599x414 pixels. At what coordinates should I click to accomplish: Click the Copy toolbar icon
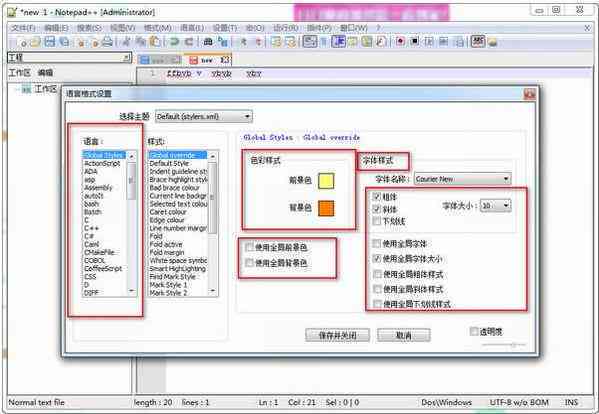point(141,42)
